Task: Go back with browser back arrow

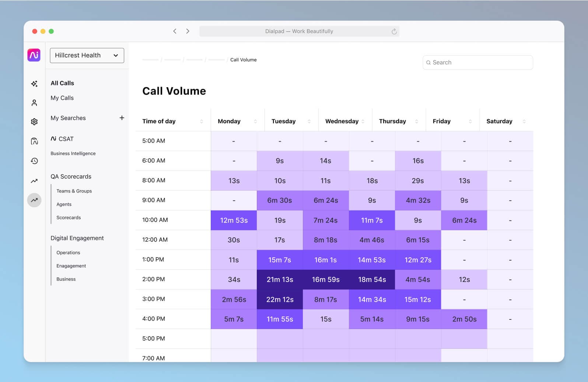Action: 175,31
